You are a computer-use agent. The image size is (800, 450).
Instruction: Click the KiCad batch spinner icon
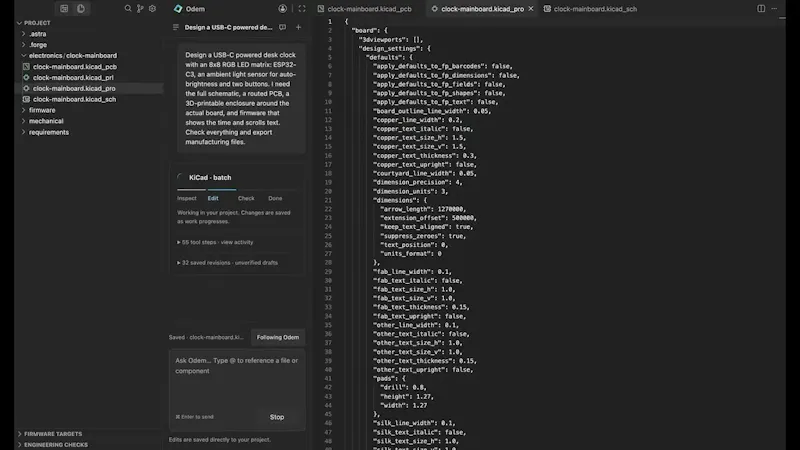tap(180, 177)
